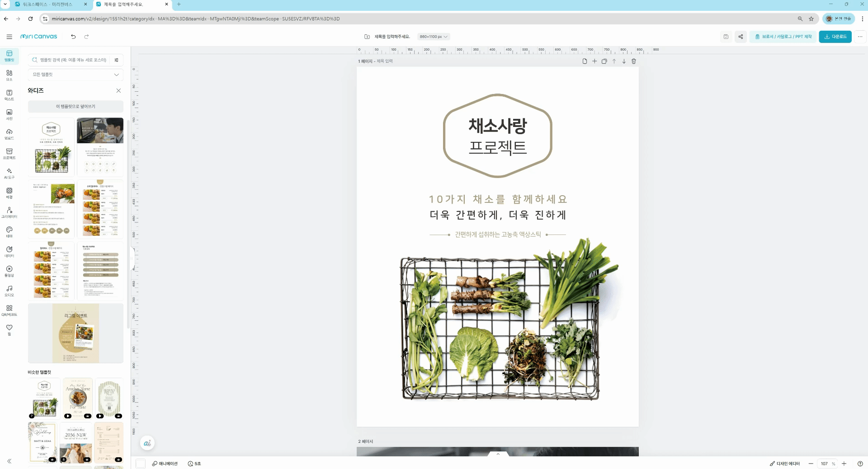868x469 pixels.
Task: Delete page 1 using the trash icon
Action: tap(633, 61)
